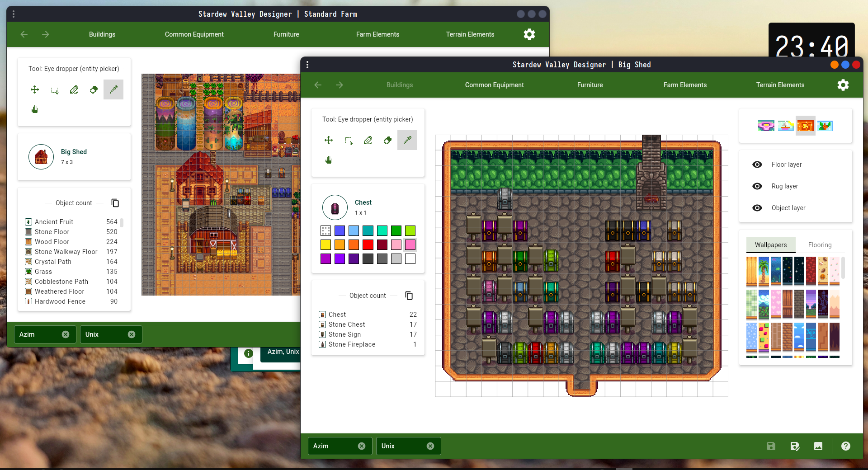Toggle Object layer visibility
Image resolution: width=868 pixels, height=470 pixels.
click(757, 208)
